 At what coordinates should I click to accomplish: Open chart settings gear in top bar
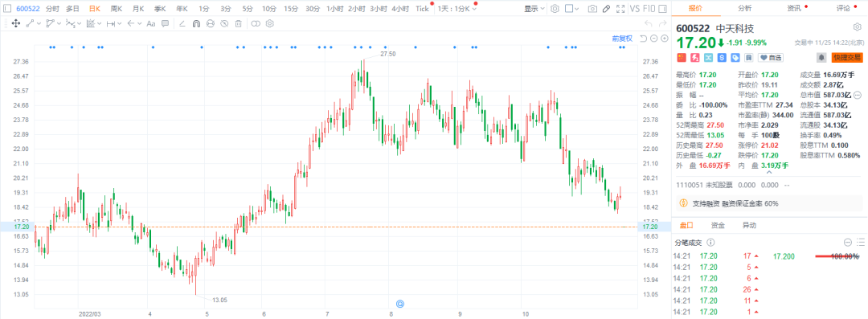tap(555, 9)
